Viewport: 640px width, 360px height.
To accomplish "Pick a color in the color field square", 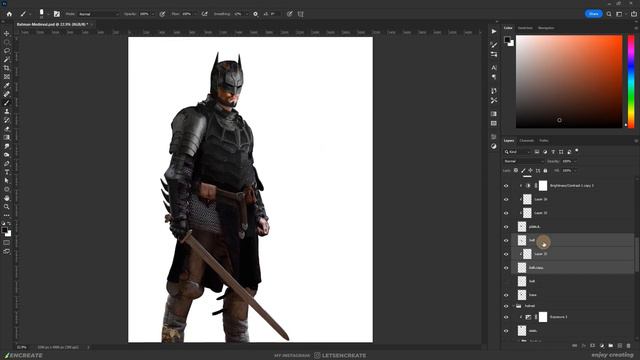I will tap(569, 82).
